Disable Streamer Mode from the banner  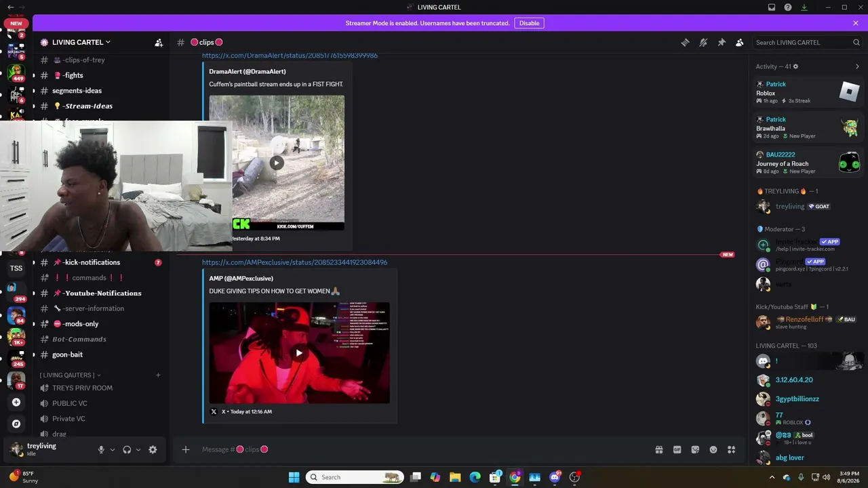point(529,23)
